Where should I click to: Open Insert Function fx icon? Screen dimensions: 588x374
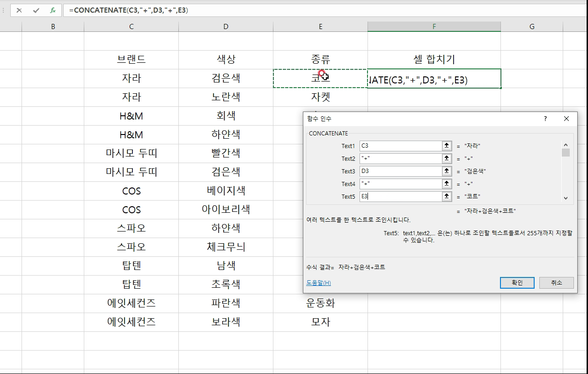pos(53,10)
